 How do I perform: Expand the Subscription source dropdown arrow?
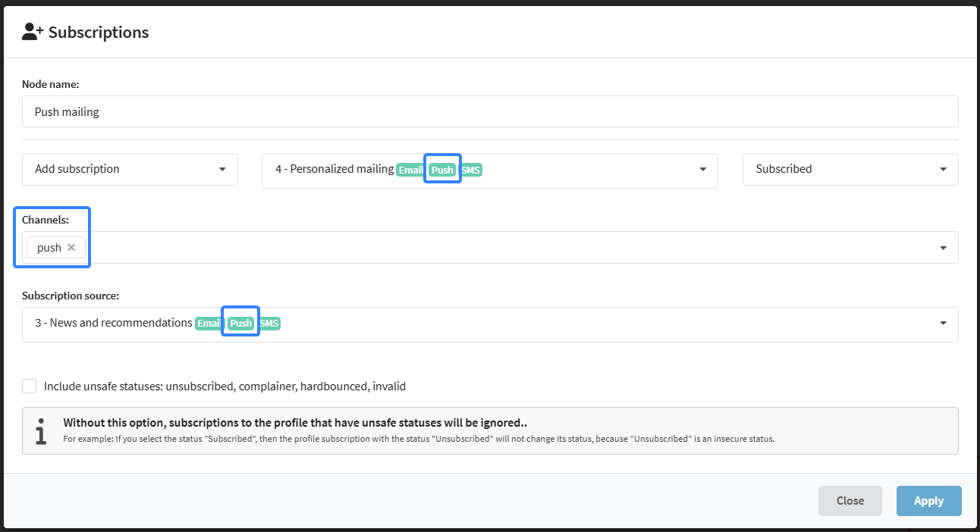pyautogui.click(x=943, y=324)
